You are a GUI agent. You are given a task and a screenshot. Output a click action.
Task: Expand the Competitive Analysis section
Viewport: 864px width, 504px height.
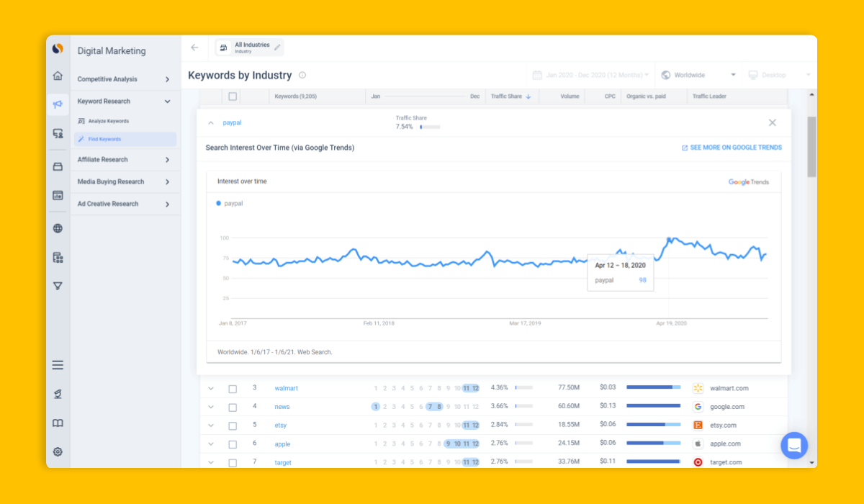[109, 78]
